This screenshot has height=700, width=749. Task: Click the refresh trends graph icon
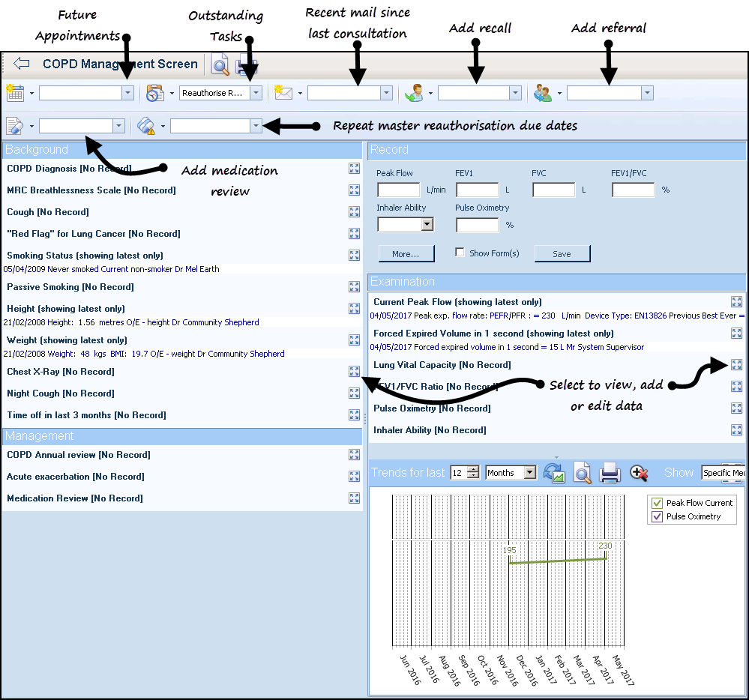point(554,473)
